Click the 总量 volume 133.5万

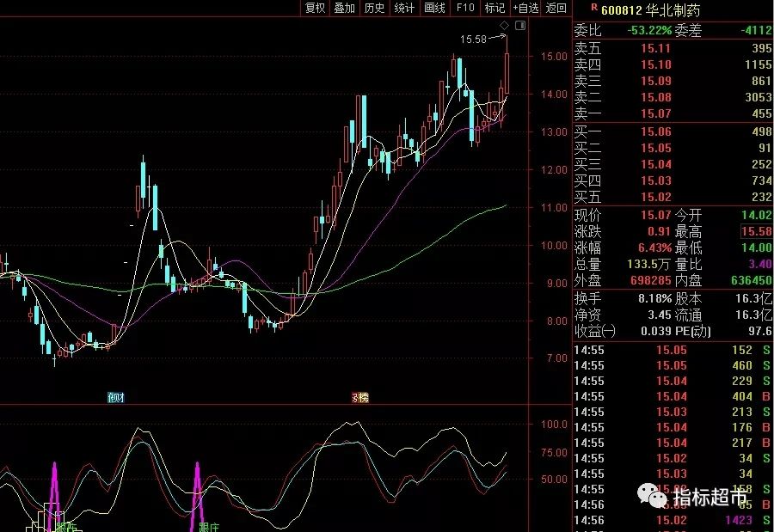[649, 264]
